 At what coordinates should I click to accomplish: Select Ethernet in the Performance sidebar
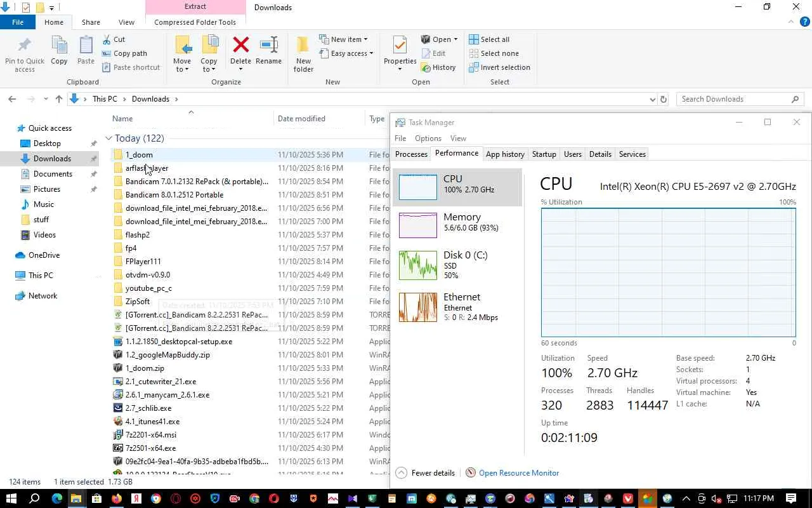pyautogui.click(x=457, y=307)
